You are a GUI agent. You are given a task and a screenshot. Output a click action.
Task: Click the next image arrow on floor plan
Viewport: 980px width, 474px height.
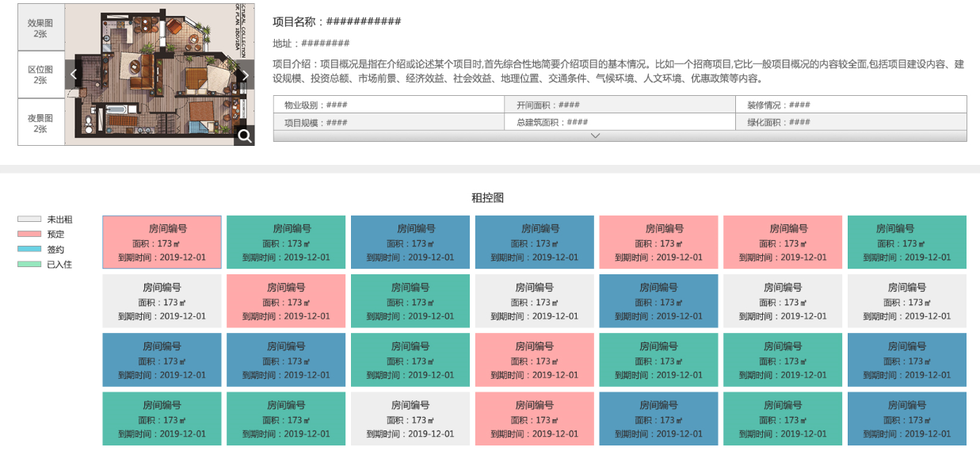[245, 75]
